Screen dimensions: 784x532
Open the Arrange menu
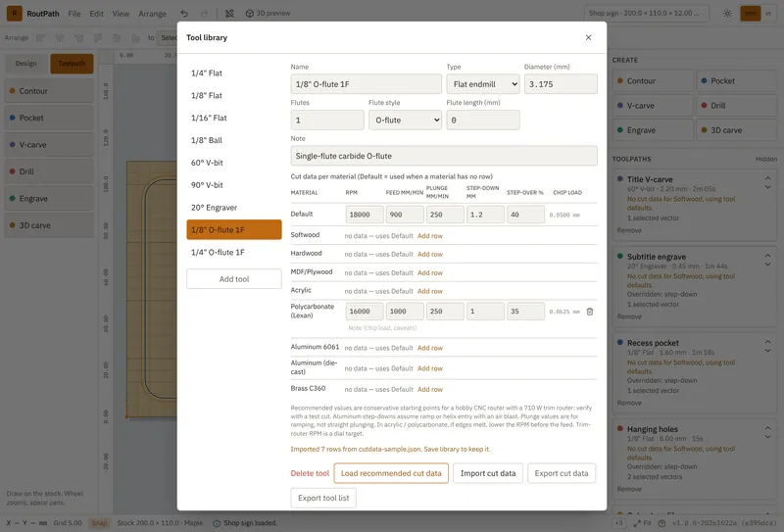152,14
